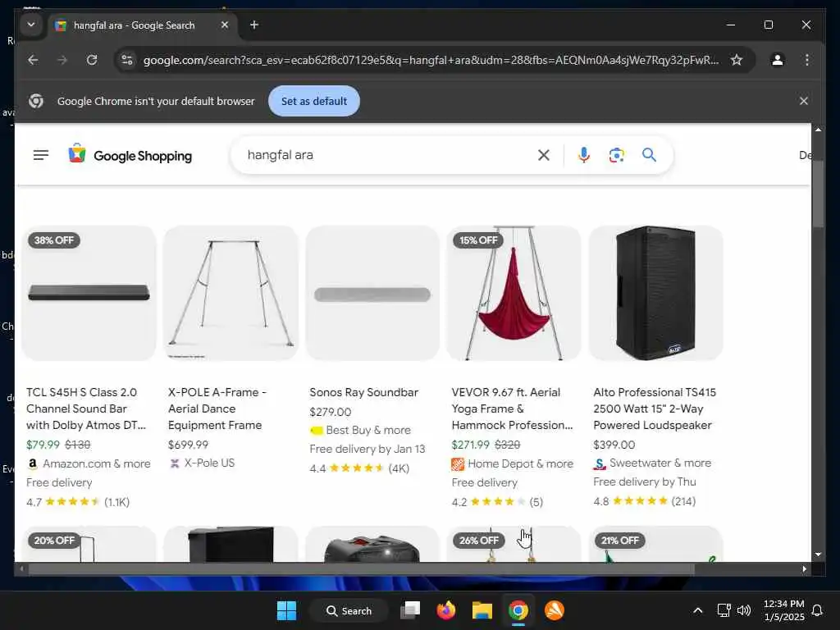
Task: Click the '38% OFF' badge
Action: click(x=53, y=240)
